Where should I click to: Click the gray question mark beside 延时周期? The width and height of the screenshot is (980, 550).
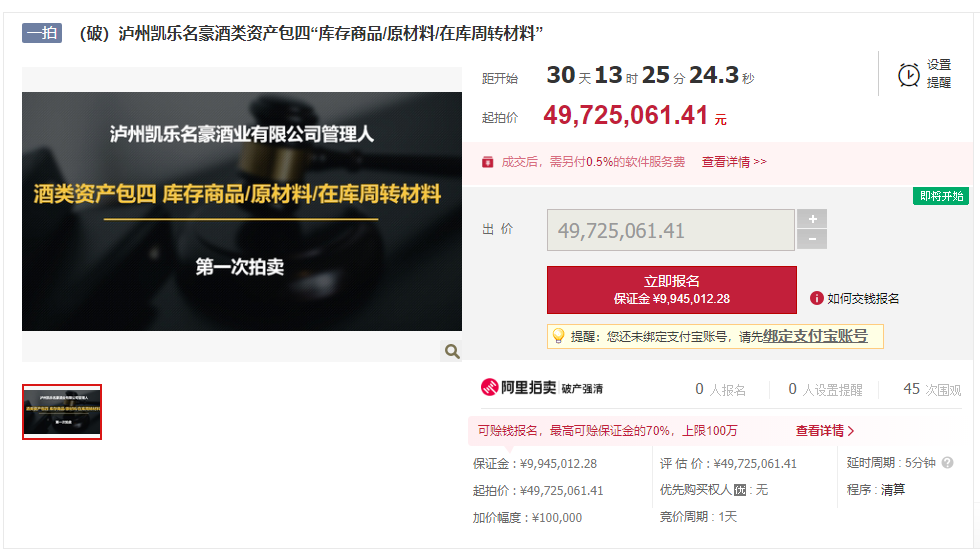[x=947, y=463]
